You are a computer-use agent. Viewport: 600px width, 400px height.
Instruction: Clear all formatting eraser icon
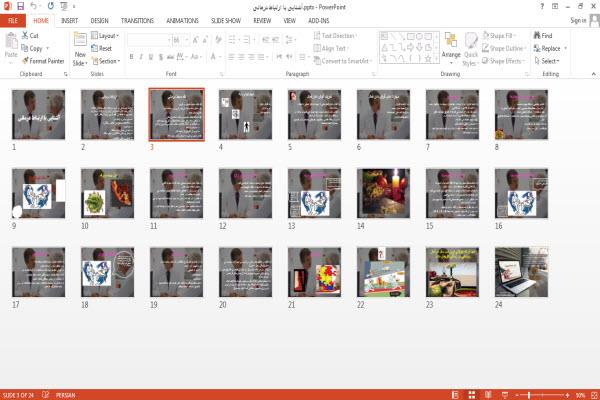pyautogui.click(x=218, y=40)
